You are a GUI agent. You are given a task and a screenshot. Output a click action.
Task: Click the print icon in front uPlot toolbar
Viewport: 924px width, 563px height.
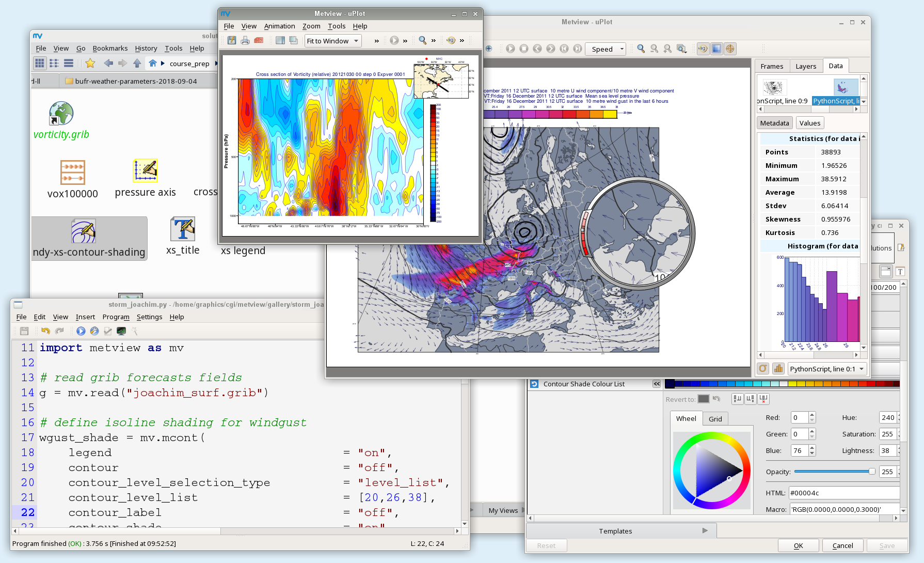pos(245,40)
